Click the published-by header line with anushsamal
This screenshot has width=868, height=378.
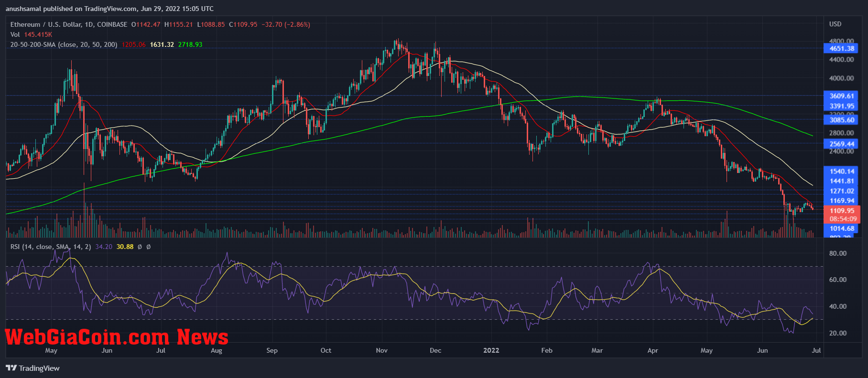coord(109,9)
